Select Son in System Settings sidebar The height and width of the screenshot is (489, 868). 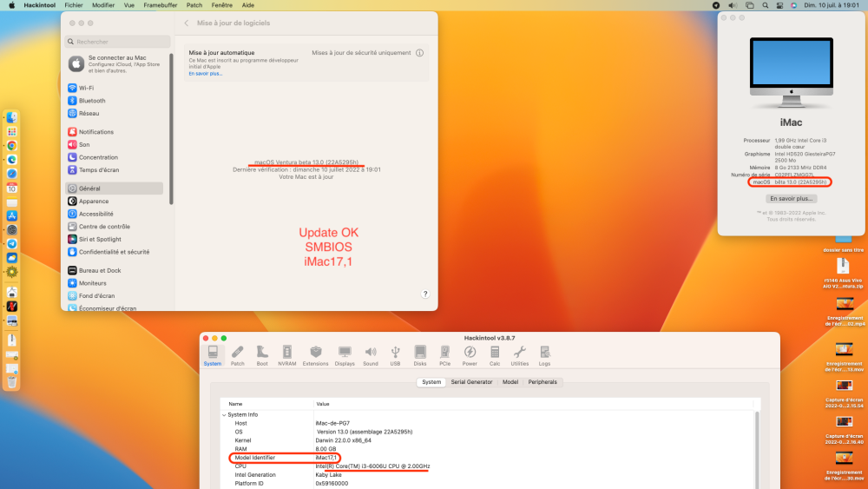(x=114, y=144)
